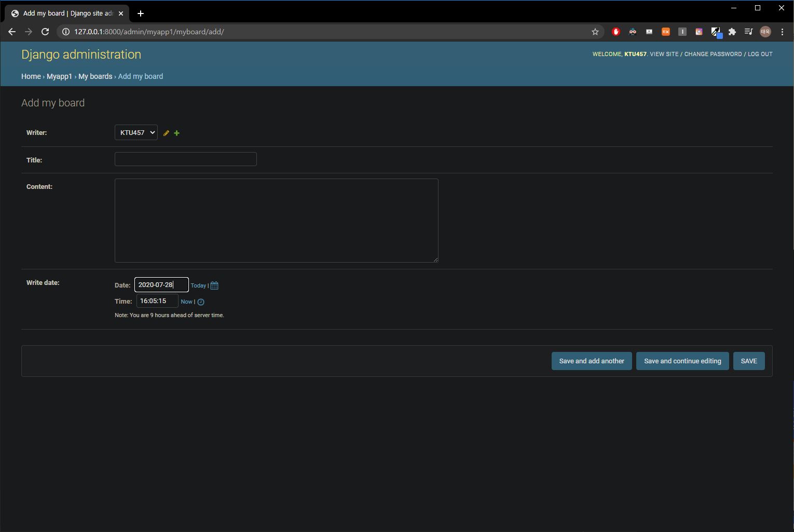Click the Now link next to Time
The height and width of the screenshot is (532, 794).
coord(186,302)
